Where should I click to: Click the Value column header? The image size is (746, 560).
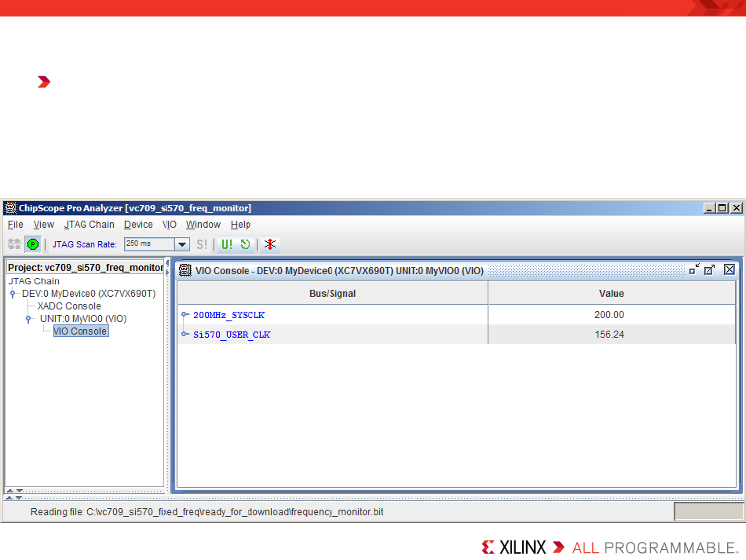(612, 294)
